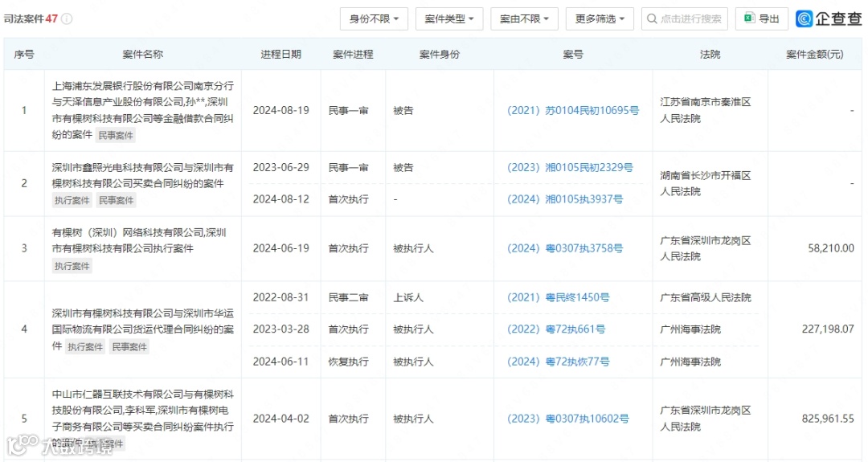The width and height of the screenshot is (868, 462).
Task: Open case link (2024)粤0307执3758号
Action: click(565, 248)
